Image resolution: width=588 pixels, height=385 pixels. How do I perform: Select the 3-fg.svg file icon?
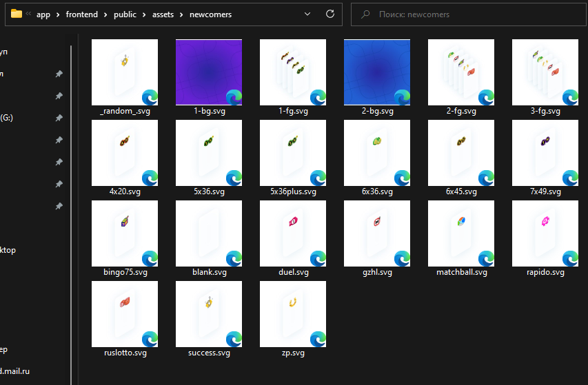tap(545, 72)
